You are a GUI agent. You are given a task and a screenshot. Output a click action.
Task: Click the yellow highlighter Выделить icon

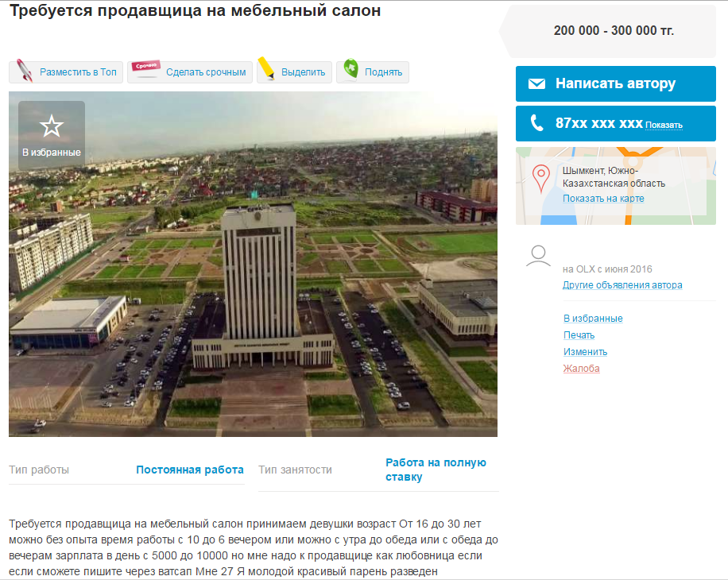point(266,70)
